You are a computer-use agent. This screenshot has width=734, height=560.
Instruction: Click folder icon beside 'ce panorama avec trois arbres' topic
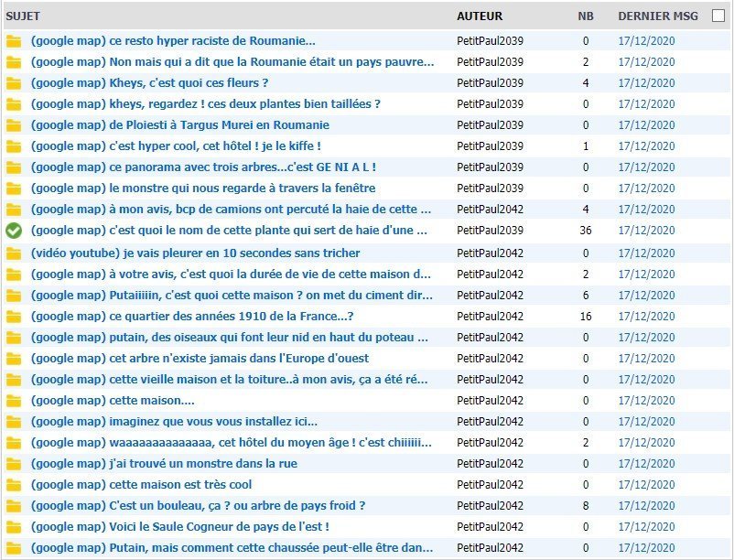[x=14, y=167]
